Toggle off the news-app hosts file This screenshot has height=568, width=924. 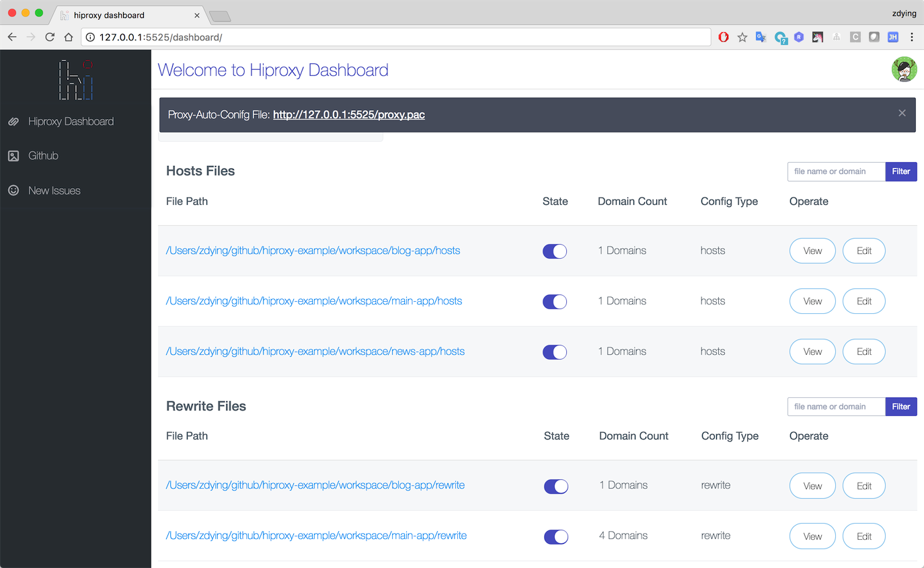[554, 352]
